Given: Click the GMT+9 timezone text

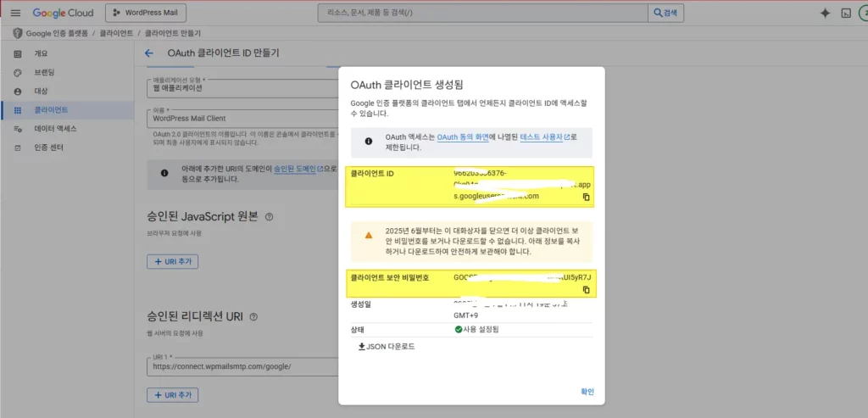Looking at the screenshot, I should pyautogui.click(x=466, y=315).
